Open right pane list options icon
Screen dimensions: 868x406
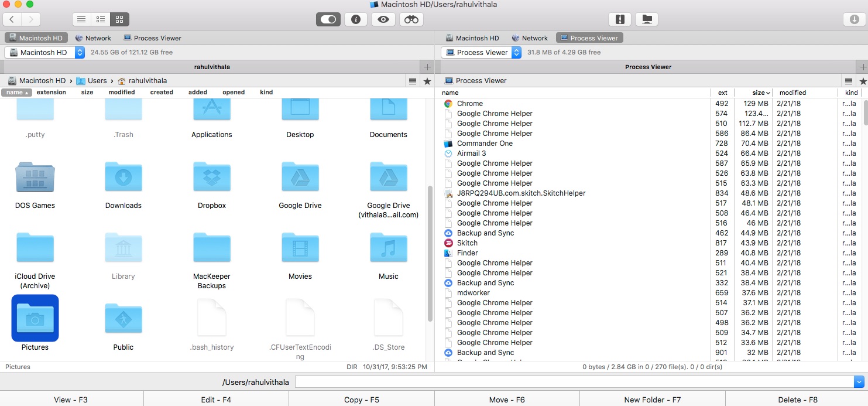pos(849,81)
